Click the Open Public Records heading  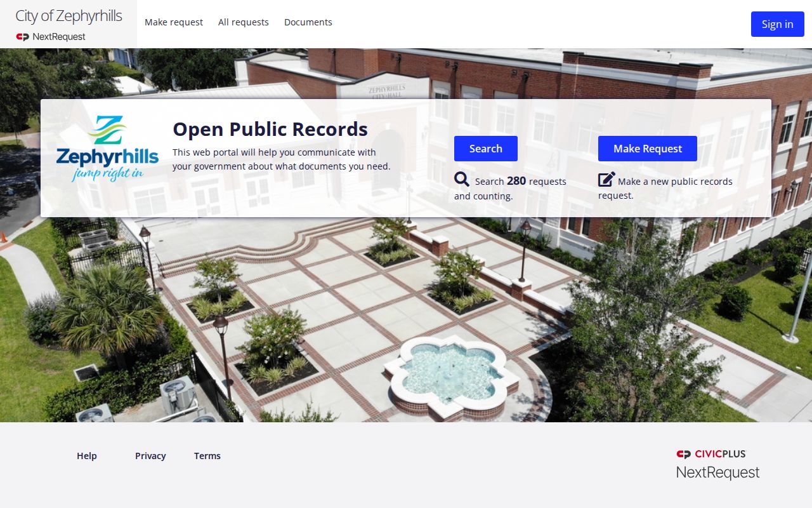click(270, 129)
